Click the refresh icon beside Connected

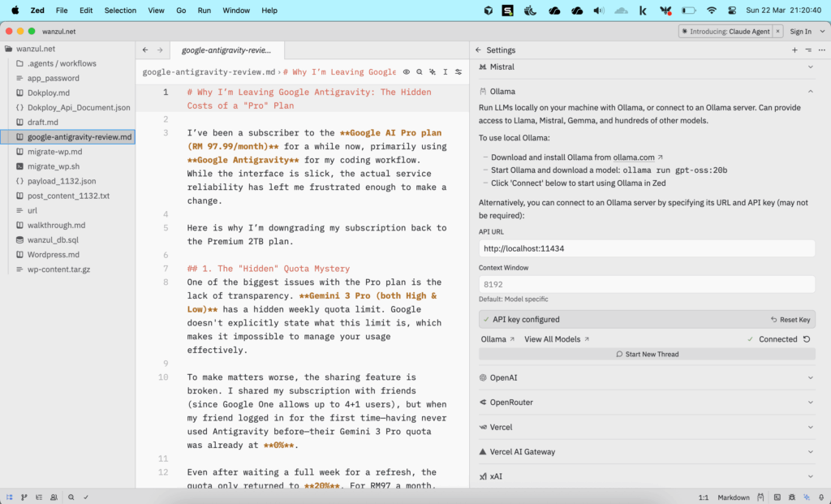pos(807,339)
